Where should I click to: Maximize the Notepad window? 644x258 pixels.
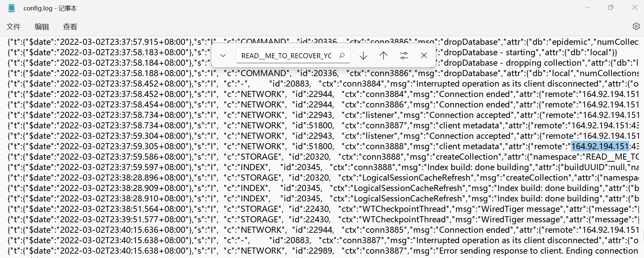click(x=611, y=7)
